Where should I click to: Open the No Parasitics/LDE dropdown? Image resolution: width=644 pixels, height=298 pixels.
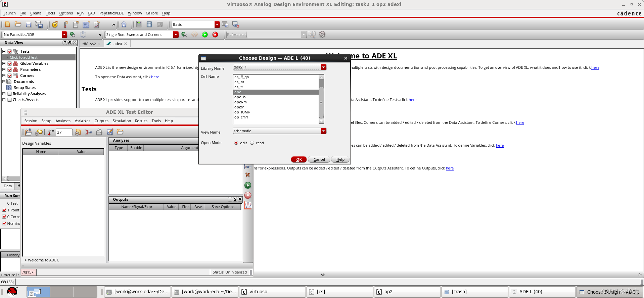[x=64, y=35]
